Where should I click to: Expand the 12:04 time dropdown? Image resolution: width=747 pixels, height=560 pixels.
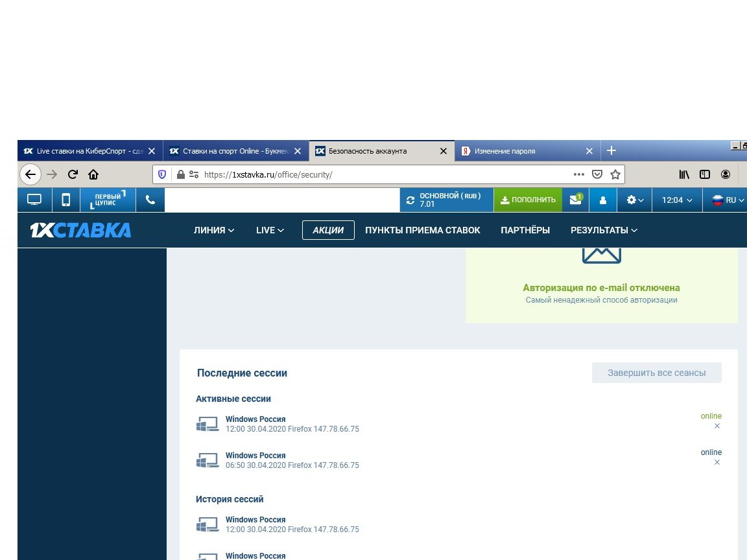[x=677, y=200]
